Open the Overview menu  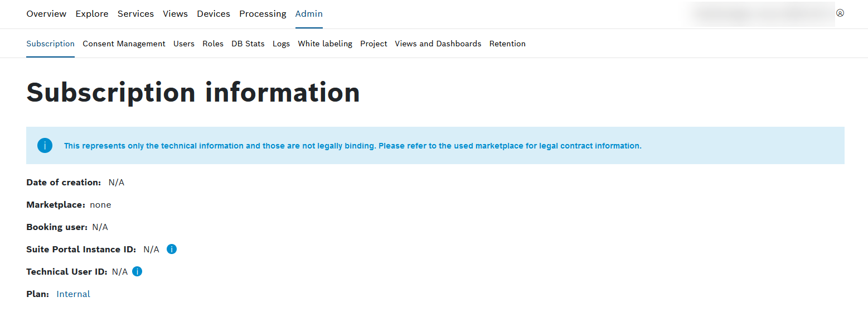pyautogui.click(x=46, y=14)
